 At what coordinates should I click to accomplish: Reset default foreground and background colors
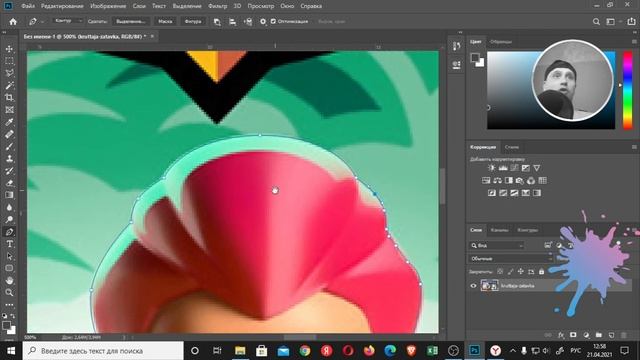tap(4, 316)
